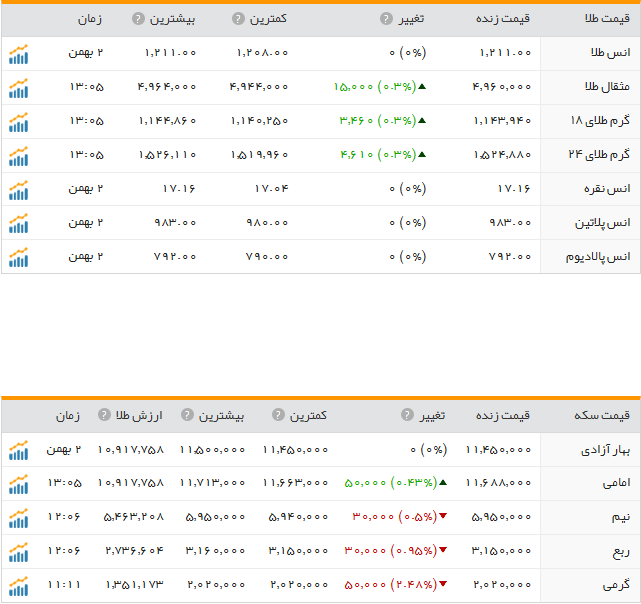The height and width of the screenshot is (604, 641).
Task: Click palladium highest price ۷۹۲.۰۰
Action: 175,256
